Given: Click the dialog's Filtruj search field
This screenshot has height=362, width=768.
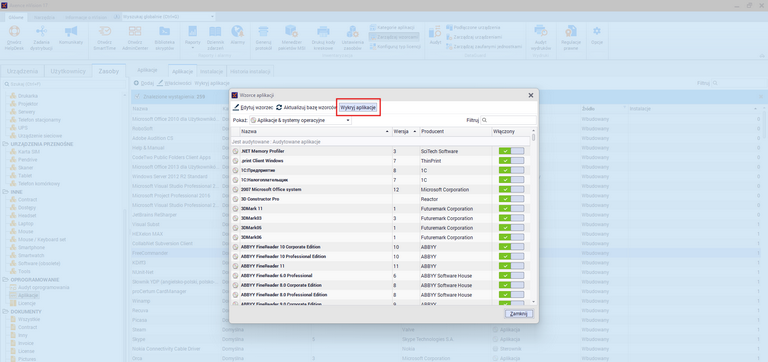Looking at the screenshot, I should (x=508, y=120).
